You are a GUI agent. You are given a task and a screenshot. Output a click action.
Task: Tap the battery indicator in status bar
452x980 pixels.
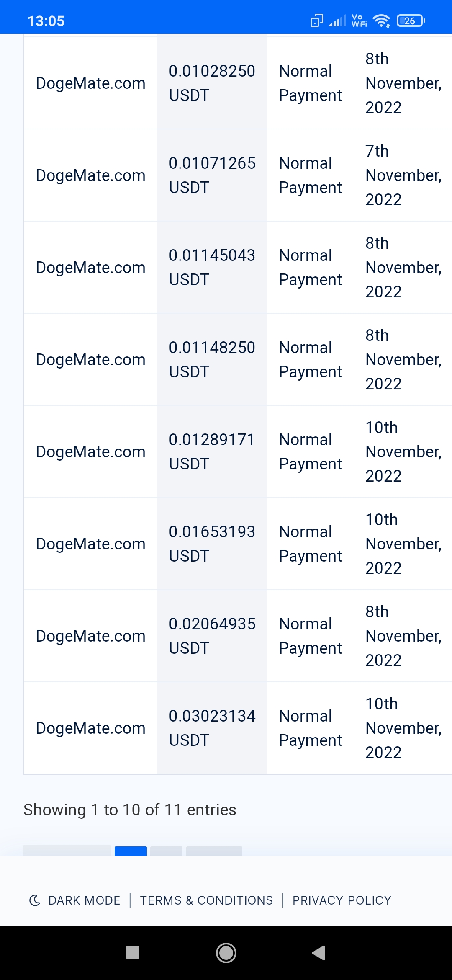pos(411,21)
